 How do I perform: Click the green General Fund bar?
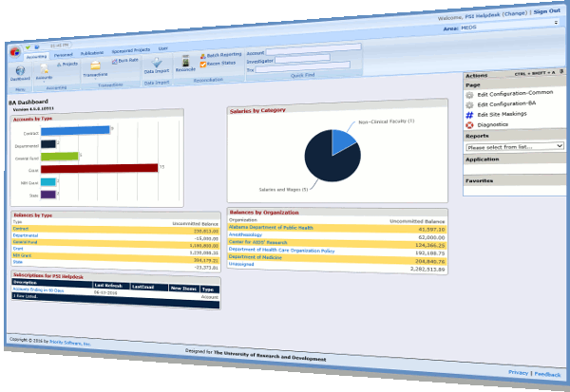60,157
